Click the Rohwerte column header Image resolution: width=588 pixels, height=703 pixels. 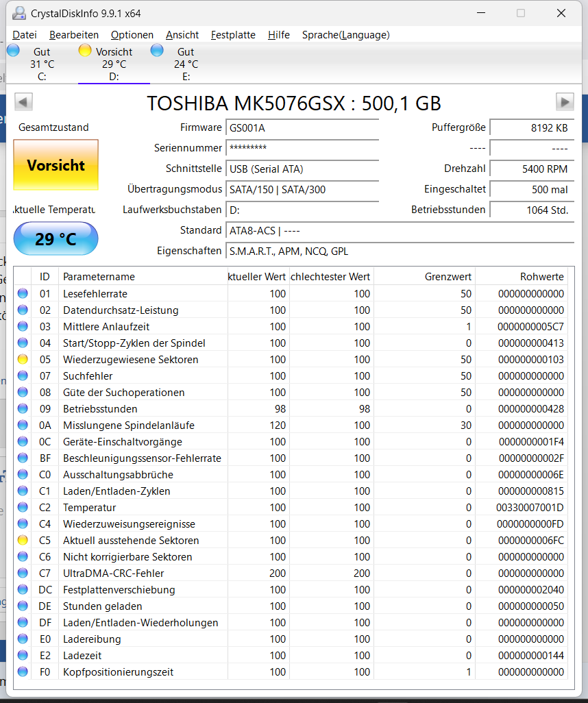tap(521, 277)
